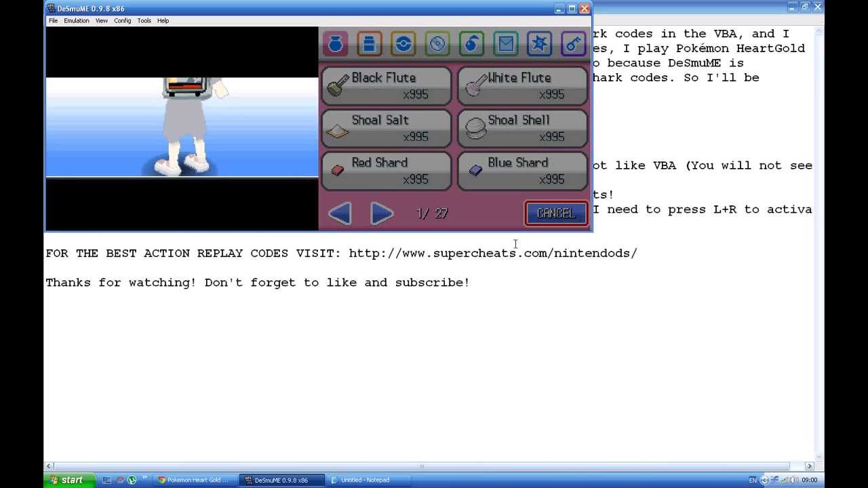Launch uTorrent from quick launch
The width and height of the screenshot is (868, 488).
132,480
